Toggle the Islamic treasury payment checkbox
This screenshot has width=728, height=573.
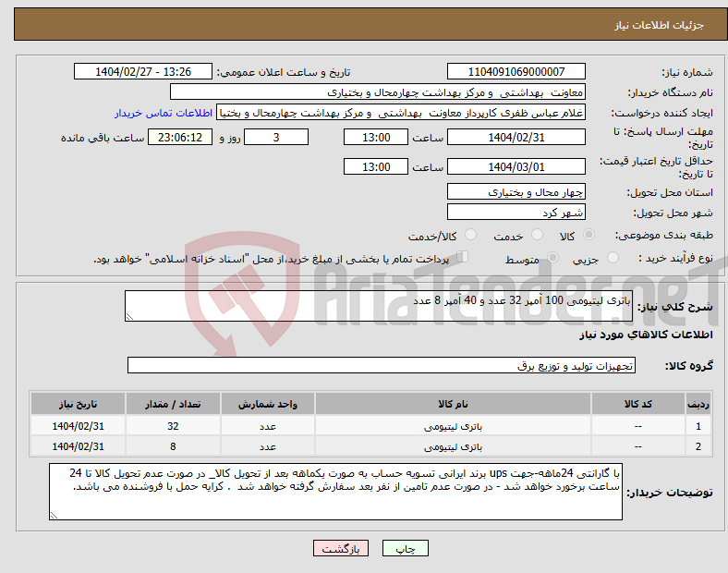pyautogui.click(x=463, y=257)
